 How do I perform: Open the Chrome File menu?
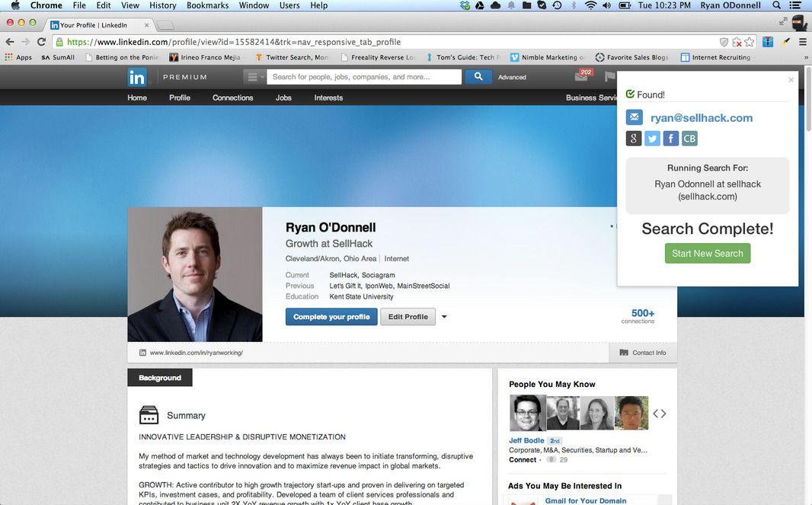pos(79,5)
